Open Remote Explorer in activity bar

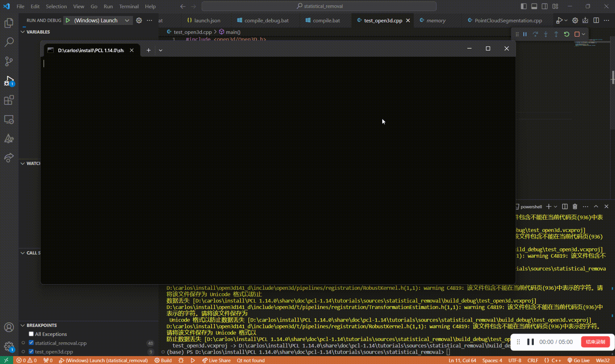[9, 120]
